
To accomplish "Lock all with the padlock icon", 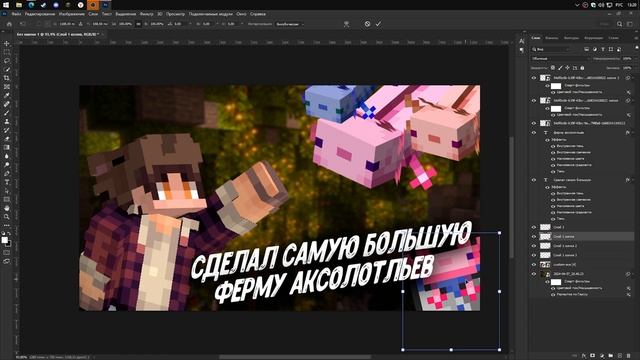I will tap(582, 68).
